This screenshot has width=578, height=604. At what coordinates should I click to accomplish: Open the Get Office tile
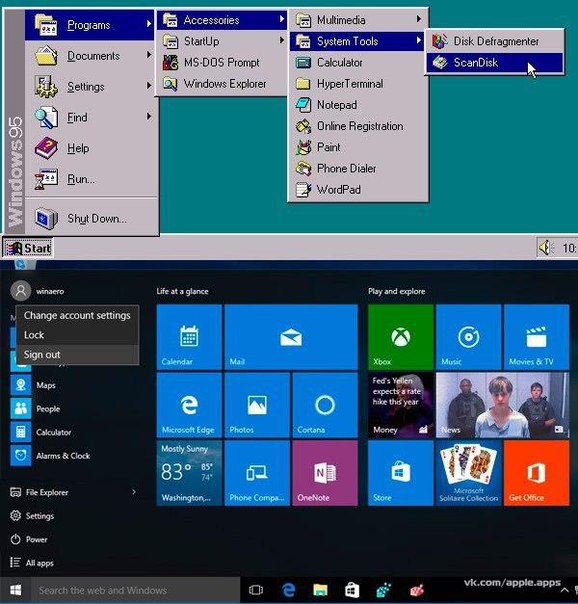[536, 473]
